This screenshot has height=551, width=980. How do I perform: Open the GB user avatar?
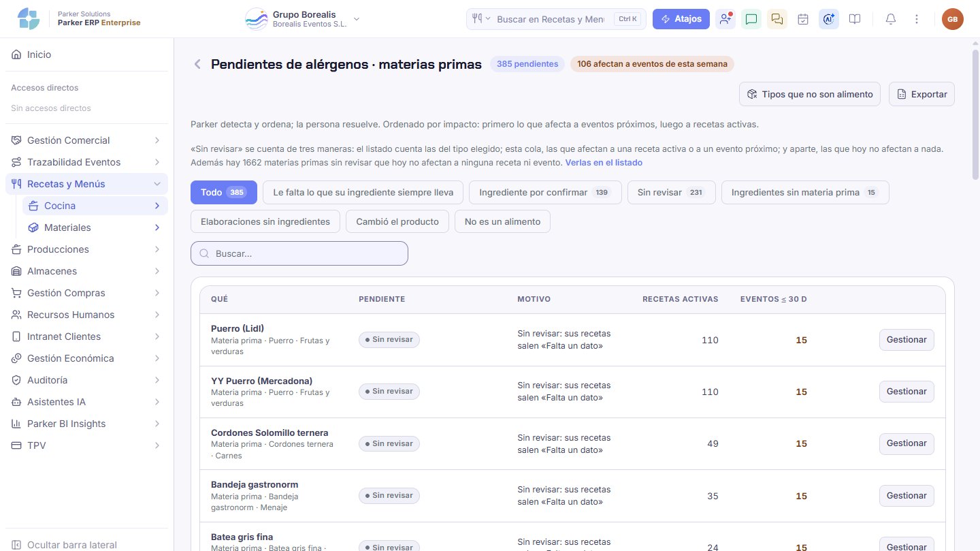point(953,19)
